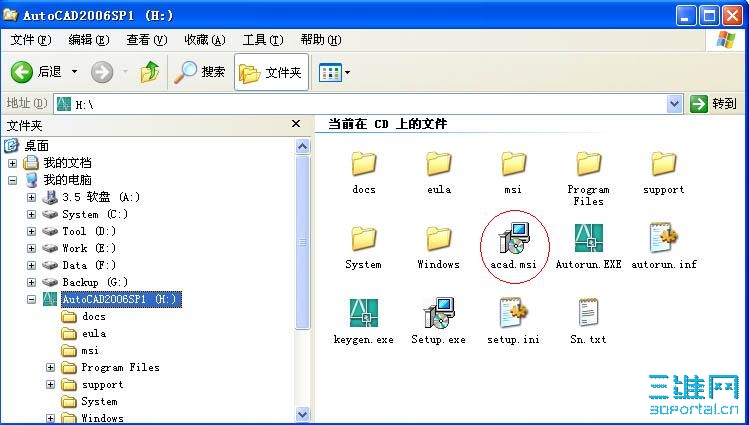Open the Forward button history dropdown arrow

pyautogui.click(x=125, y=72)
